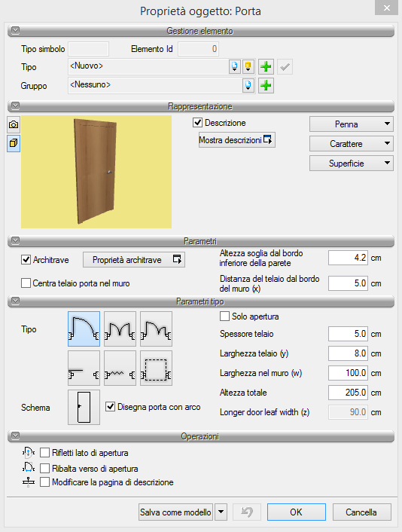The image size is (402, 532).
Task: Select the single swing door type icon
Action: pos(84,329)
